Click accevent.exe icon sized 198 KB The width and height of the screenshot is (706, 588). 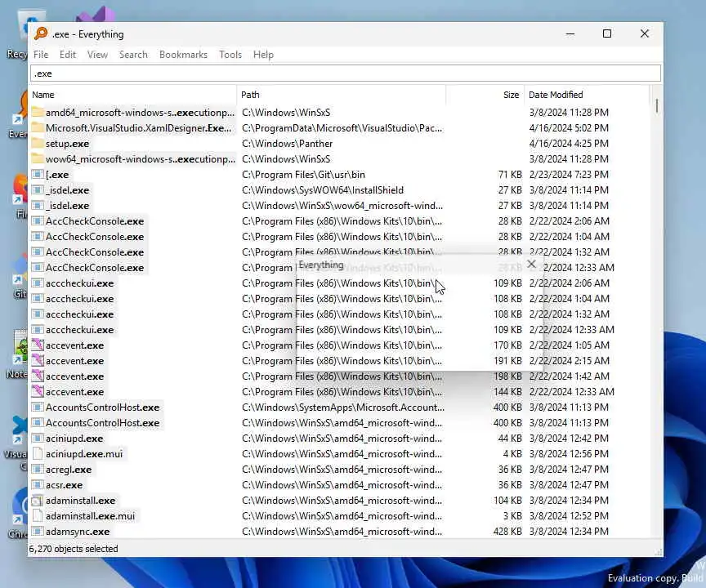pos(38,376)
